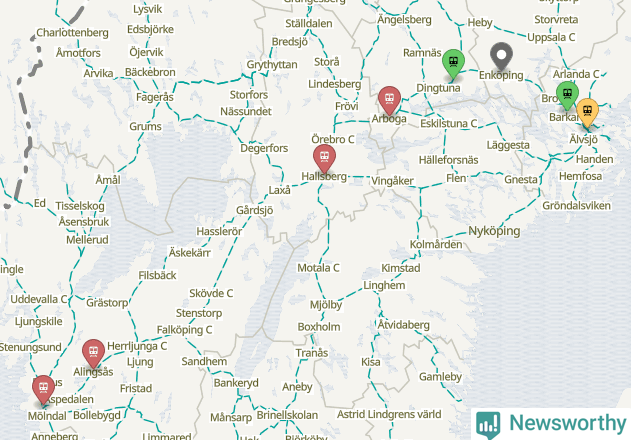Select the green train marker near Barkarby

click(567, 96)
